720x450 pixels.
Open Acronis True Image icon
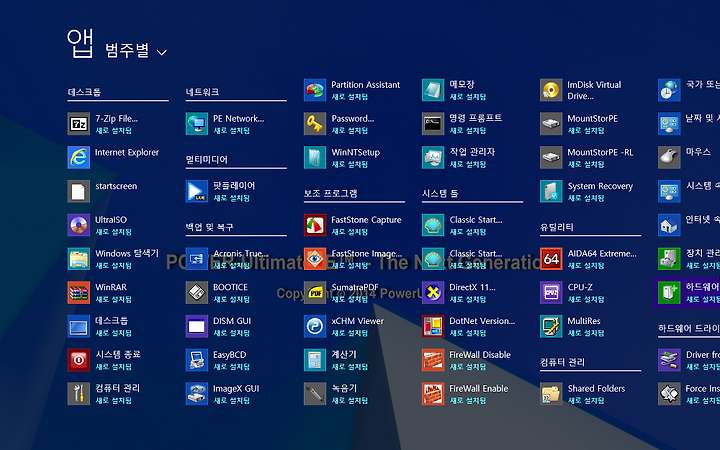pos(197,259)
